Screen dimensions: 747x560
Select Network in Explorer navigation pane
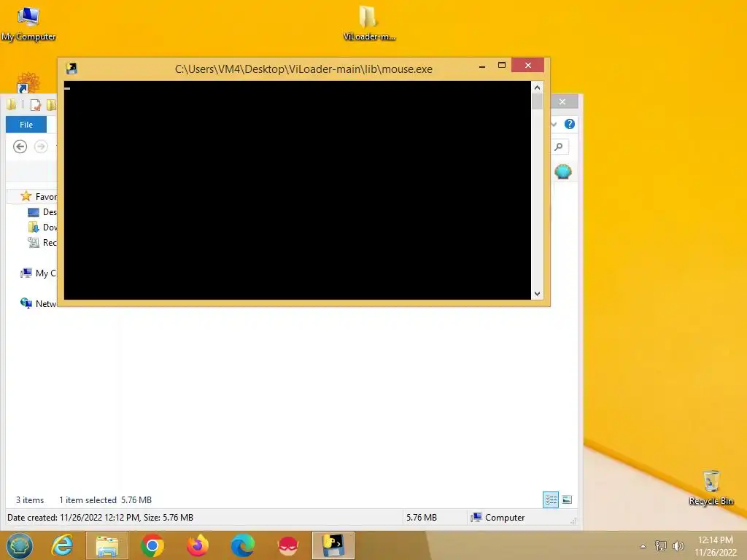(38, 303)
